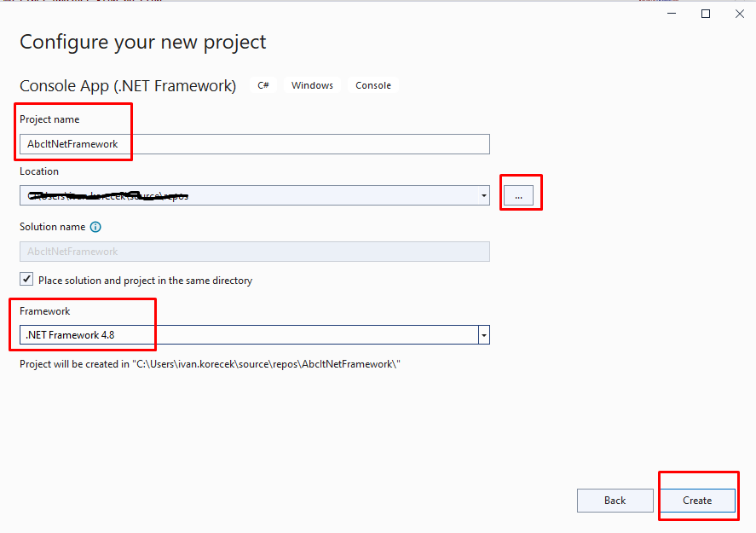Click the info icon beside Solution name

[95, 228]
